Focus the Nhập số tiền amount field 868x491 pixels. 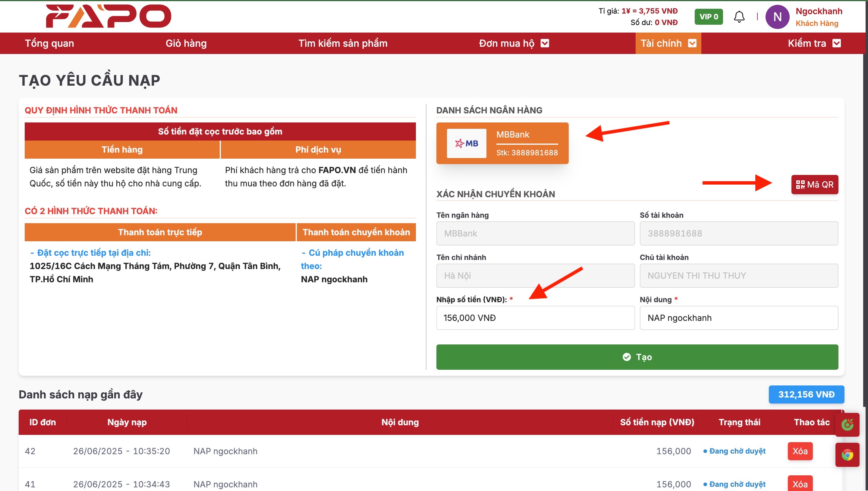(x=535, y=318)
